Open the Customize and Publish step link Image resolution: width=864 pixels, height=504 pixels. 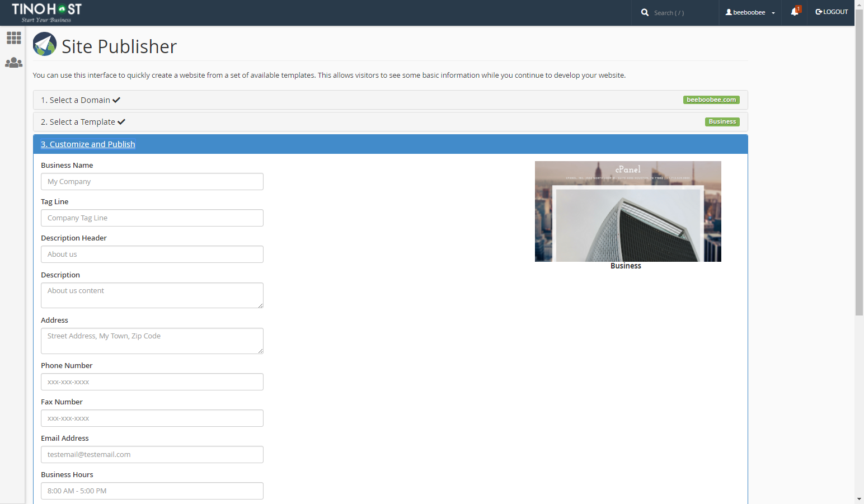tap(88, 144)
